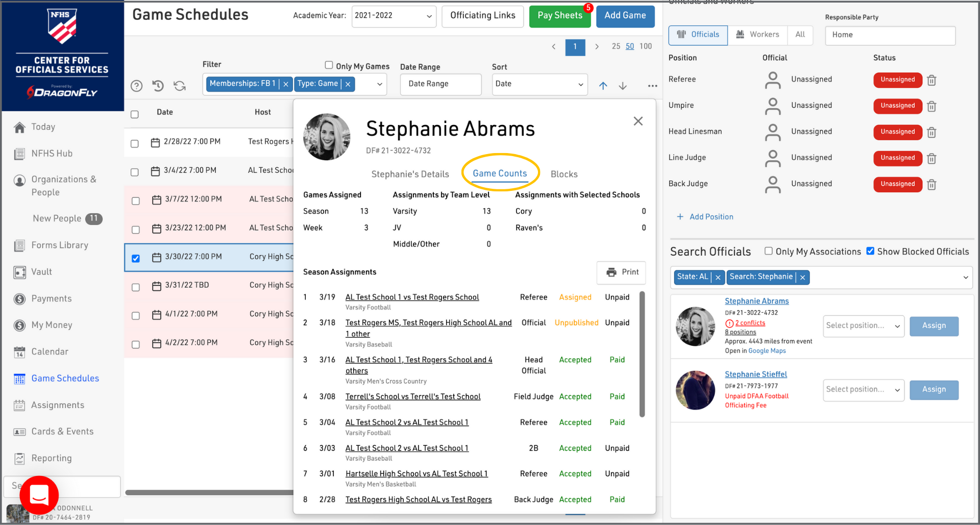The width and height of the screenshot is (980, 525).
Task: Expand the Sort by Date dropdown
Action: pyautogui.click(x=539, y=84)
